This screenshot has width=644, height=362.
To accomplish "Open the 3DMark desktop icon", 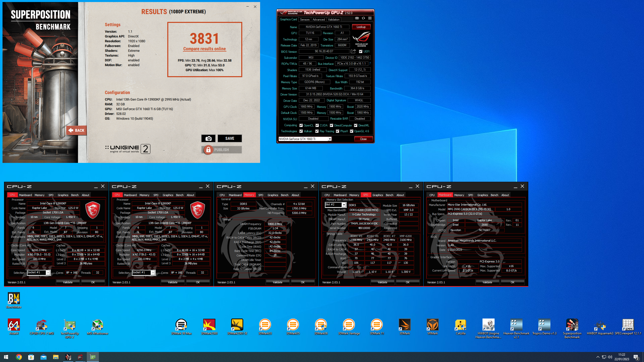I will 405,327.
